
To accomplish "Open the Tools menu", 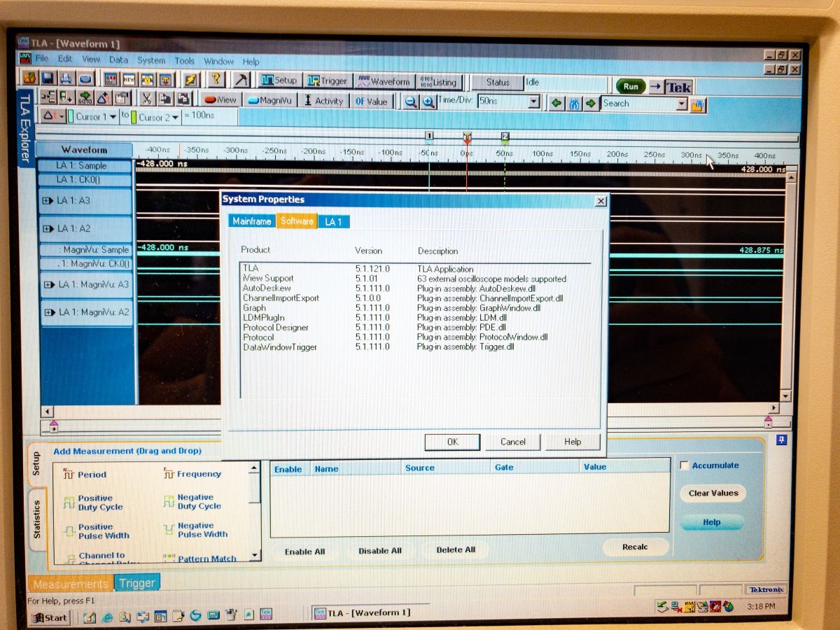I will pyautogui.click(x=185, y=61).
